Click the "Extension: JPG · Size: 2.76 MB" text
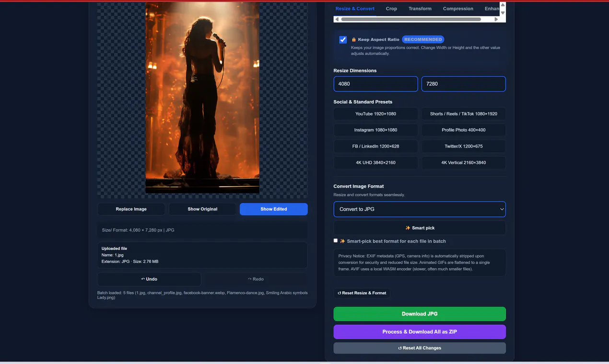The width and height of the screenshot is (609, 364). coord(130,262)
